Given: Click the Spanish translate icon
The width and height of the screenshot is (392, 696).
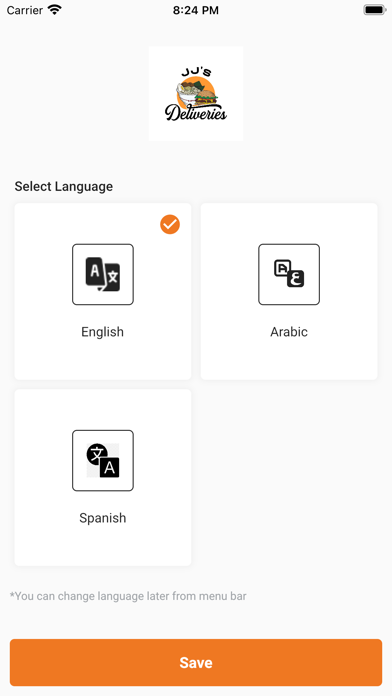Looking at the screenshot, I should pyautogui.click(x=103, y=460).
